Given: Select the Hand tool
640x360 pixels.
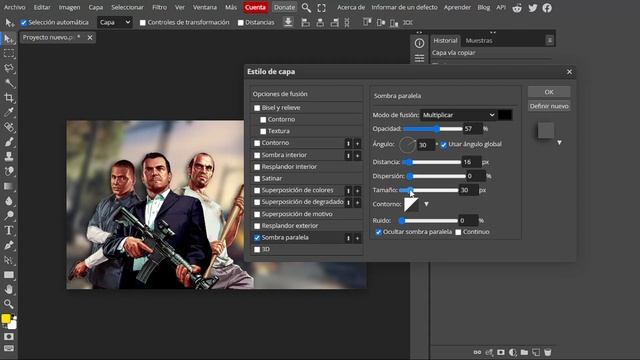Looking at the screenshot, I should tap(9, 289).
